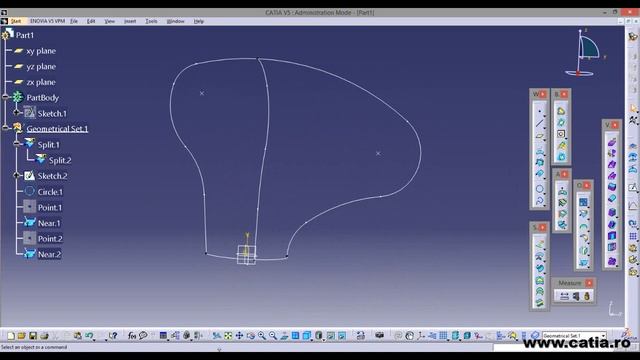Click the Normal View icon

coord(284,336)
